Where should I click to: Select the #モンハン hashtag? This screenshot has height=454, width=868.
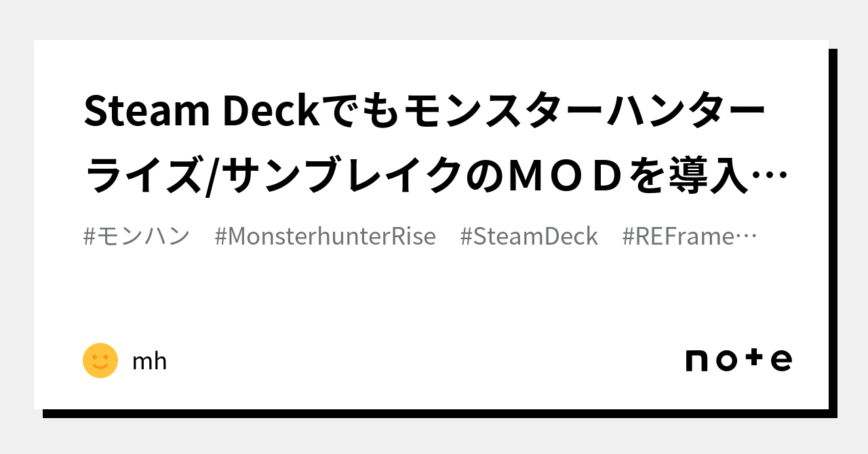coord(137,236)
